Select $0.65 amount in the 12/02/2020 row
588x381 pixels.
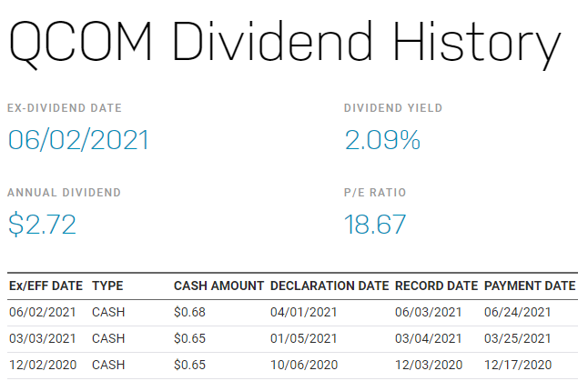tap(189, 365)
